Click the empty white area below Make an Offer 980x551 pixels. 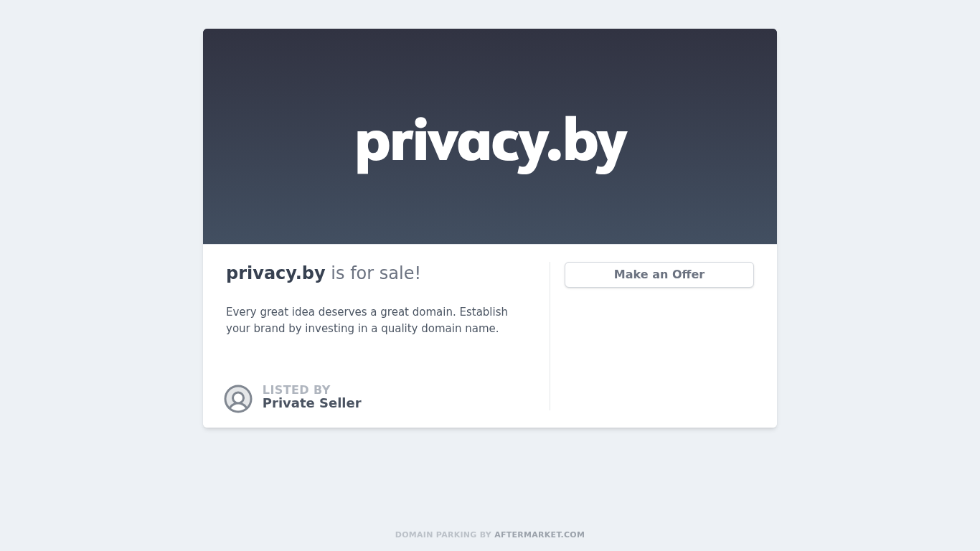659,352
